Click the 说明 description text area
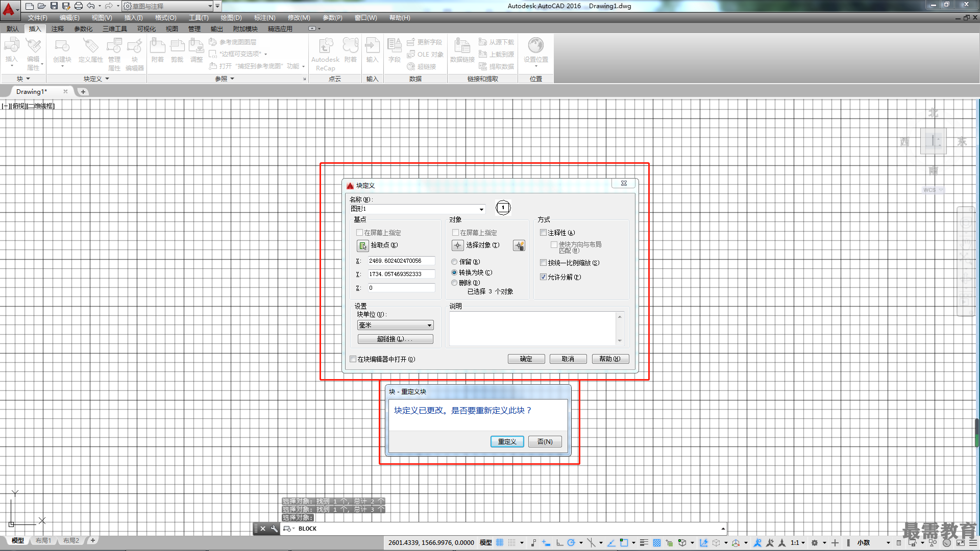Image resolution: width=980 pixels, height=551 pixels. point(532,329)
